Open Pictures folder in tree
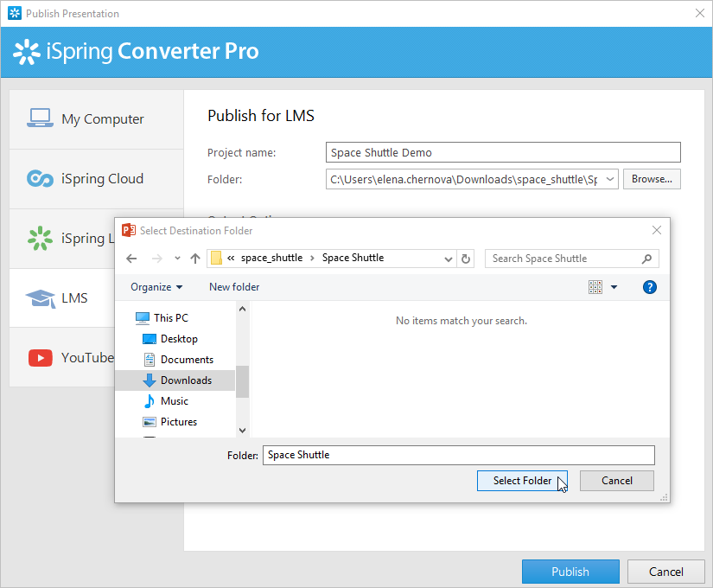 [x=179, y=422]
